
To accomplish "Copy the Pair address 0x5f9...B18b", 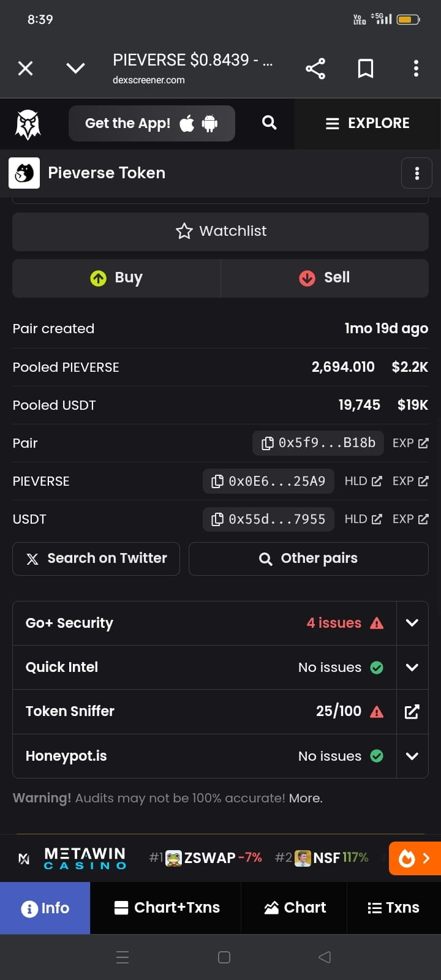I will pyautogui.click(x=318, y=443).
